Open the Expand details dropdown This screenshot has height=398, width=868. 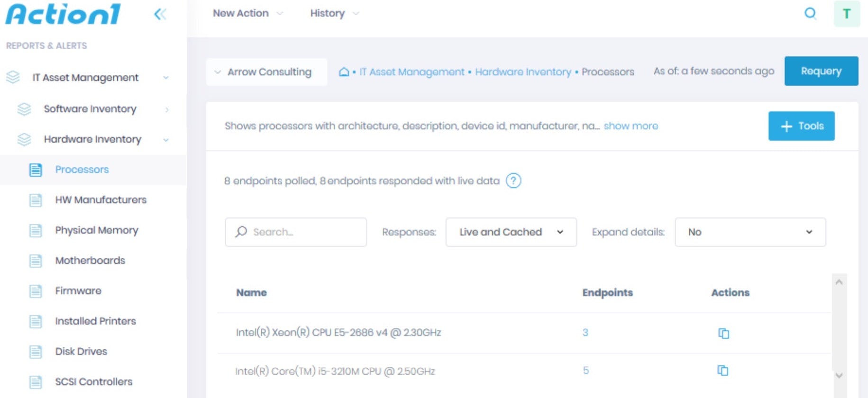tap(750, 232)
